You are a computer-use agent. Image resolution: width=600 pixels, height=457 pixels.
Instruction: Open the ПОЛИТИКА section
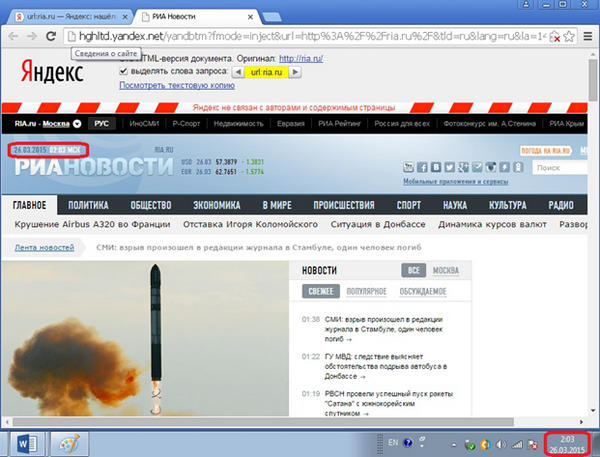[88, 206]
